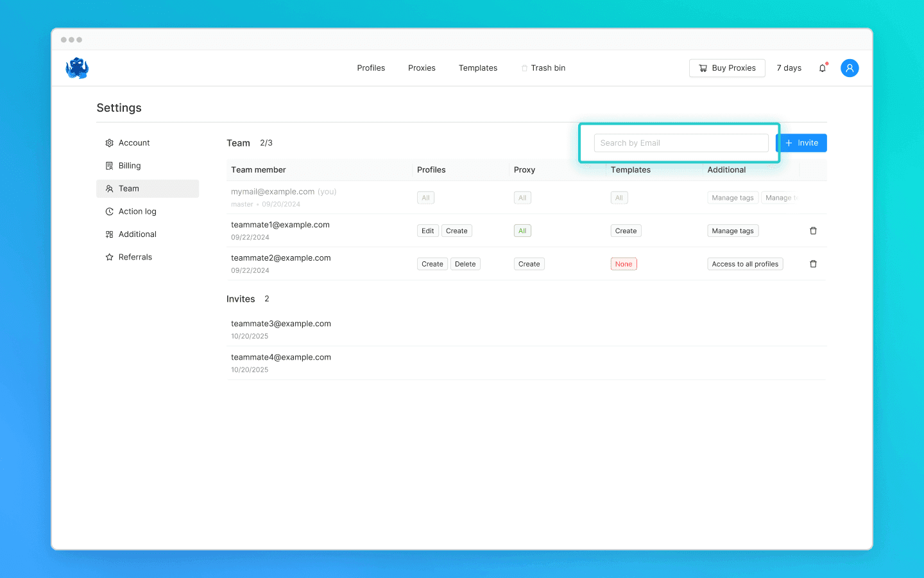The image size is (924, 578).
Task: Click Access to all profiles tag
Action: 745,264
